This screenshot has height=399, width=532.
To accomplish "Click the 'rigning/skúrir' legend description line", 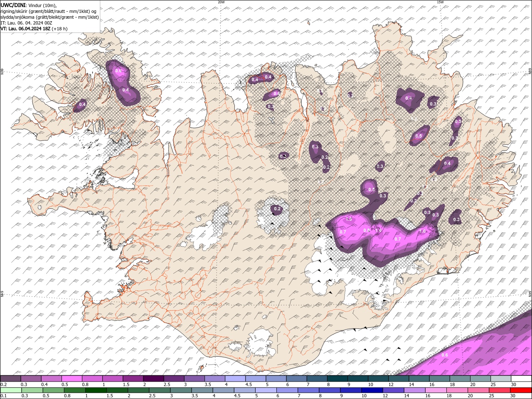I will pos(49,11).
